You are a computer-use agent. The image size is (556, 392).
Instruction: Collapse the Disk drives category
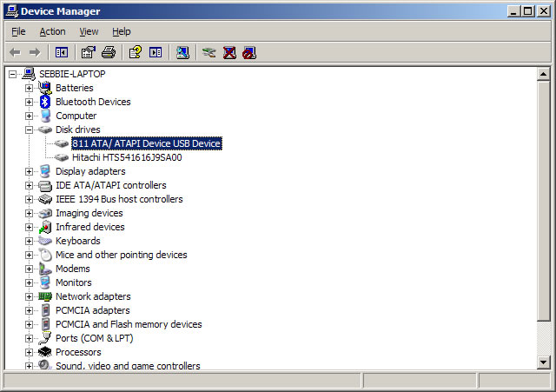[x=29, y=130]
